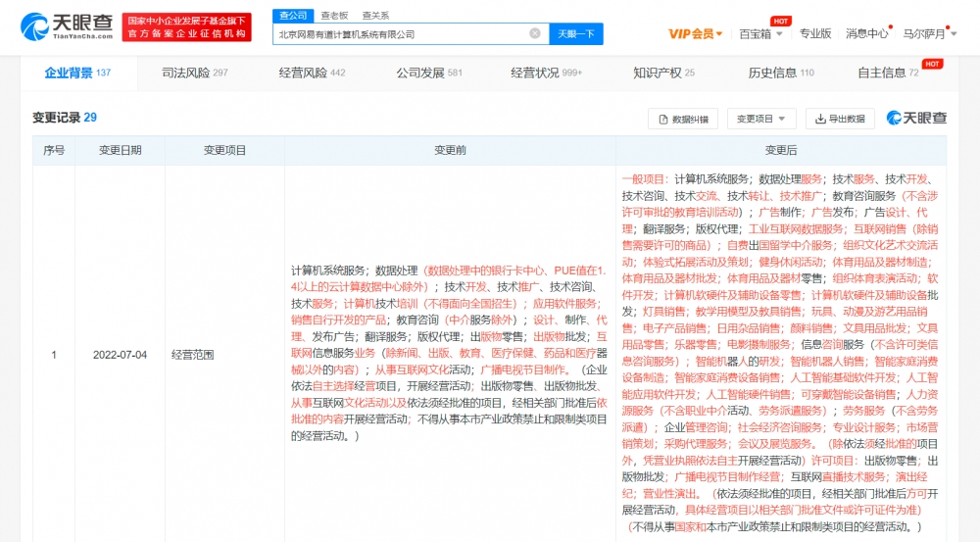Click the 数据纠错 button
980x542 pixels.
683,119
